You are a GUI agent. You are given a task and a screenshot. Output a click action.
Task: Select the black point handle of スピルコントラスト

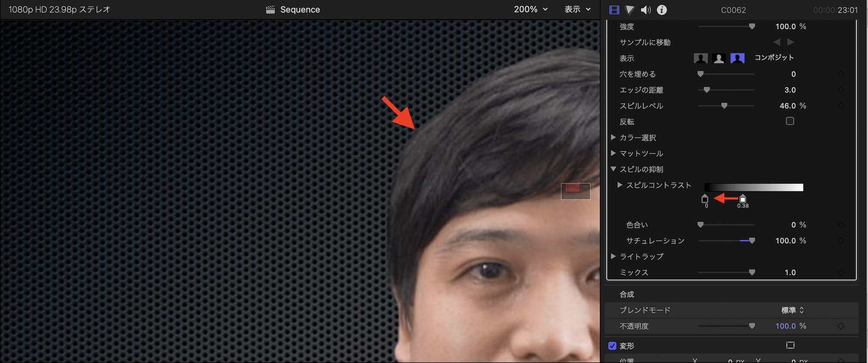(x=705, y=199)
